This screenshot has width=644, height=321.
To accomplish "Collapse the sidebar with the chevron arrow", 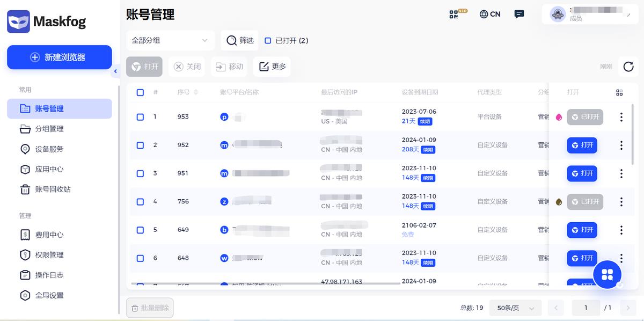I will pyautogui.click(x=115, y=71).
